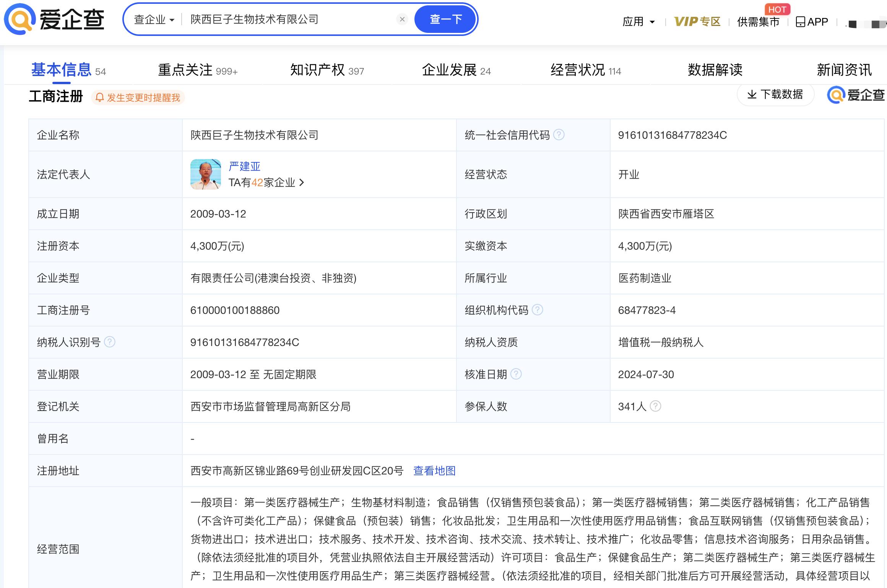Click the HOT badge above 供需集市

tap(777, 10)
